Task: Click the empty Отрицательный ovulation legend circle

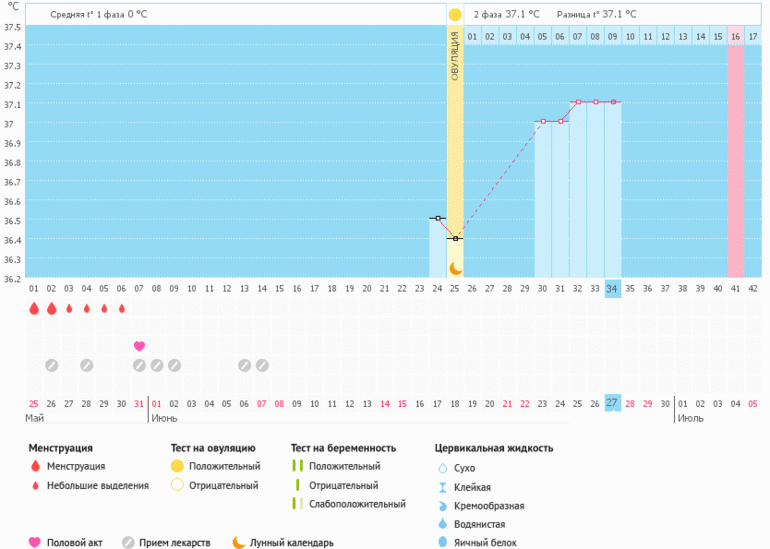Action: [x=177, y=485]
